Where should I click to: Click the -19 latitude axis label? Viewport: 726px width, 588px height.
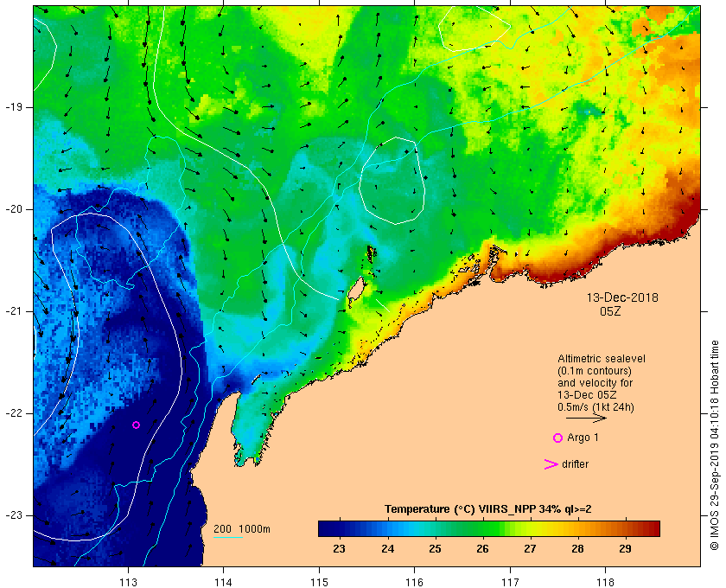click(14, 107)
